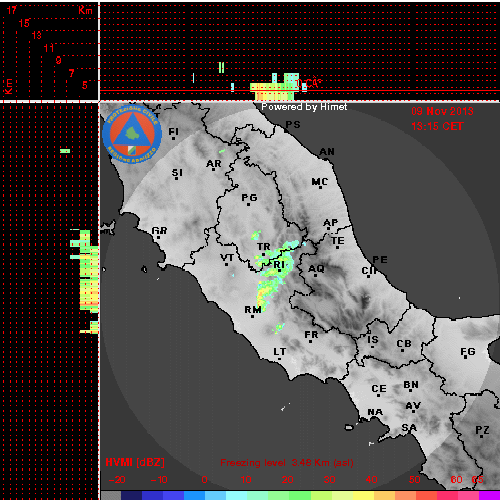Click the grey swatch at the scale start
The height and width of the screenshot is (500, 500).
point(111,495)
